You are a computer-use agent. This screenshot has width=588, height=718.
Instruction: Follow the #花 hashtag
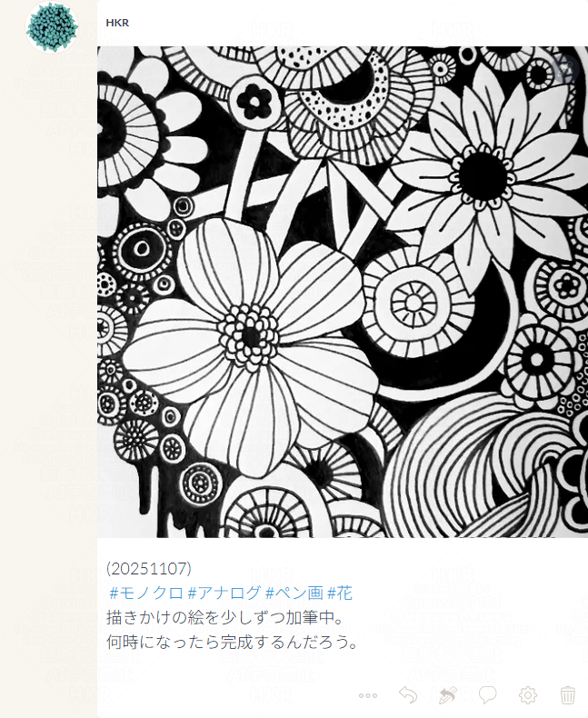[340, 593]
